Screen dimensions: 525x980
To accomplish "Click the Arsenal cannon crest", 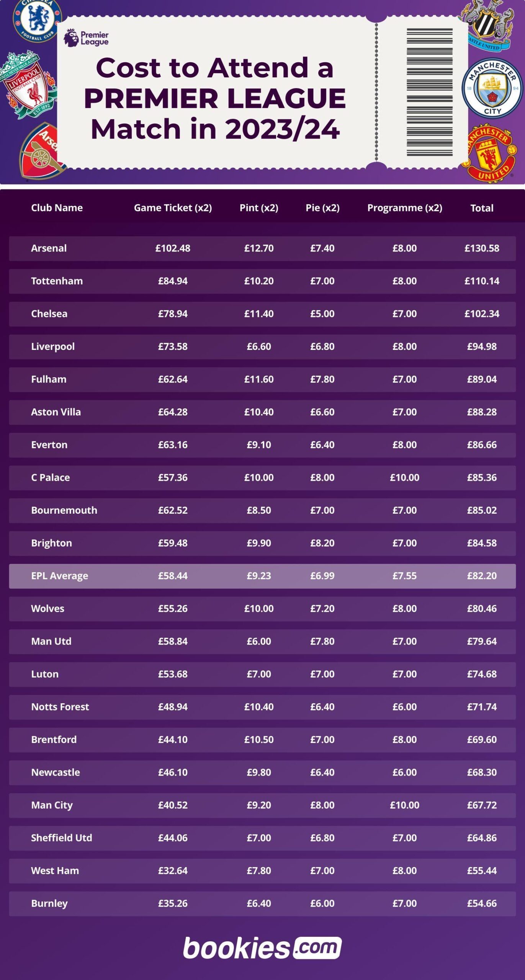I will click(x=40, y=152).
